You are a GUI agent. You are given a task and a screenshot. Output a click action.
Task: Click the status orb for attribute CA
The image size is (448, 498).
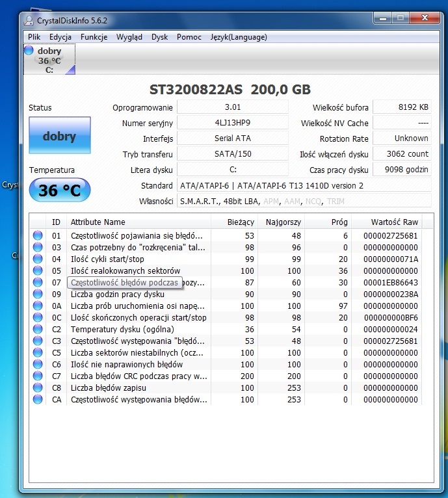point(38,399)
